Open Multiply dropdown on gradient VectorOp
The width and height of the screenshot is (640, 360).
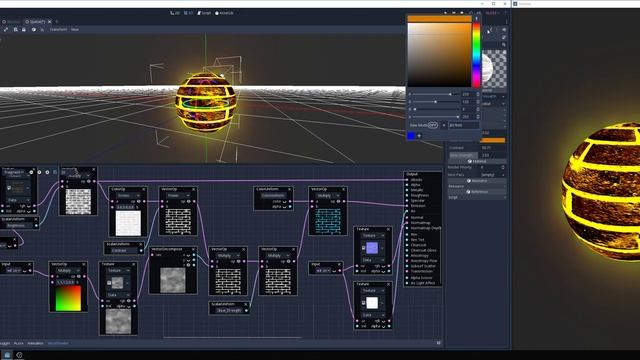click(68, 271)
